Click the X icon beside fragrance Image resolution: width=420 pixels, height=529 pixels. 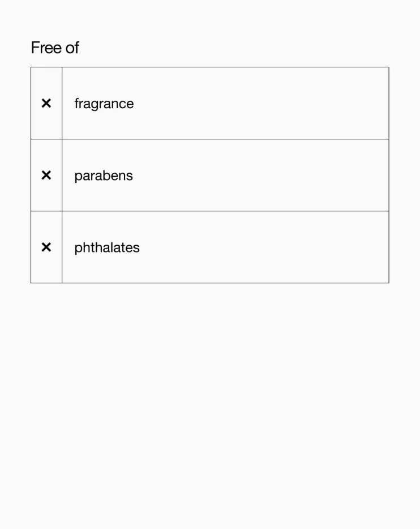click(x=46, y=103)
